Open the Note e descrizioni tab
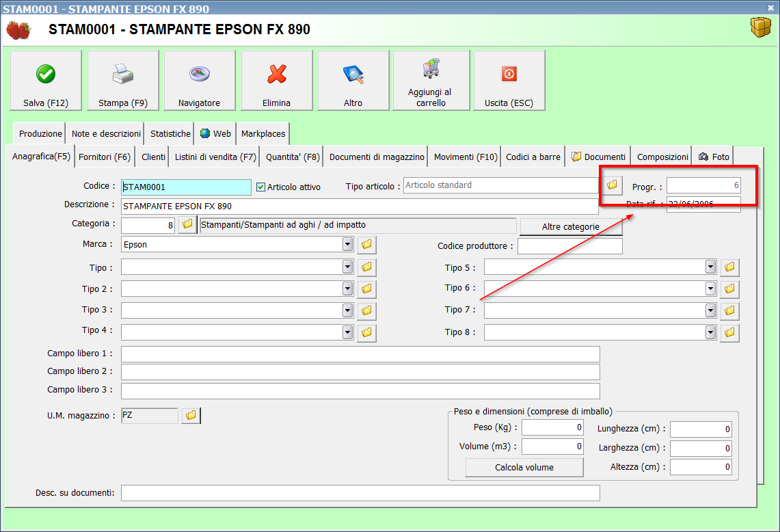The height and width of the screenshot is (532, 780). click(105, 133)
